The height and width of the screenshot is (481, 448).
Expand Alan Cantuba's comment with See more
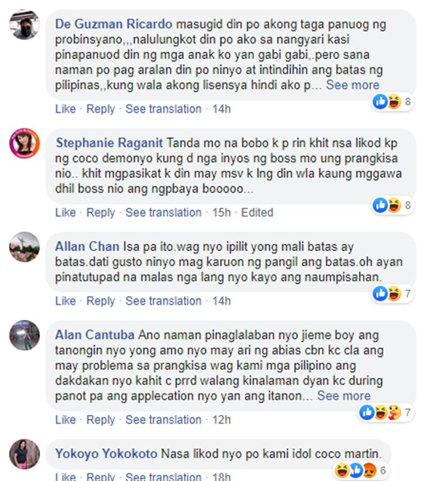(343, 396)
